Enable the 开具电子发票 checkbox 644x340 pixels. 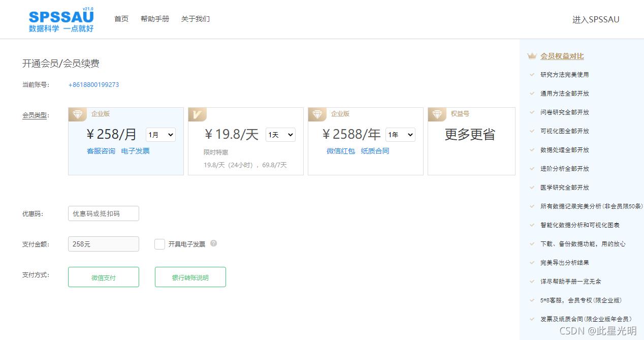(159, 244)
